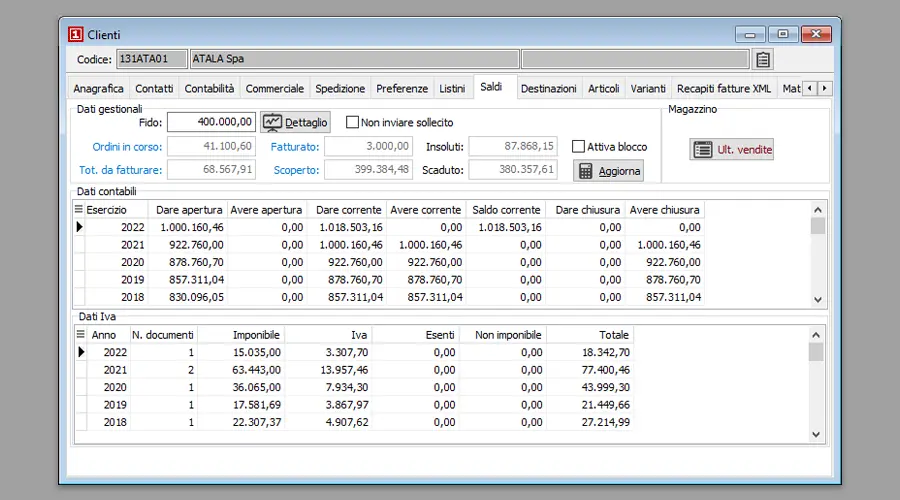900x500 pixels.
Task: Open the Contabilità tab
Action: pos(209,89)
